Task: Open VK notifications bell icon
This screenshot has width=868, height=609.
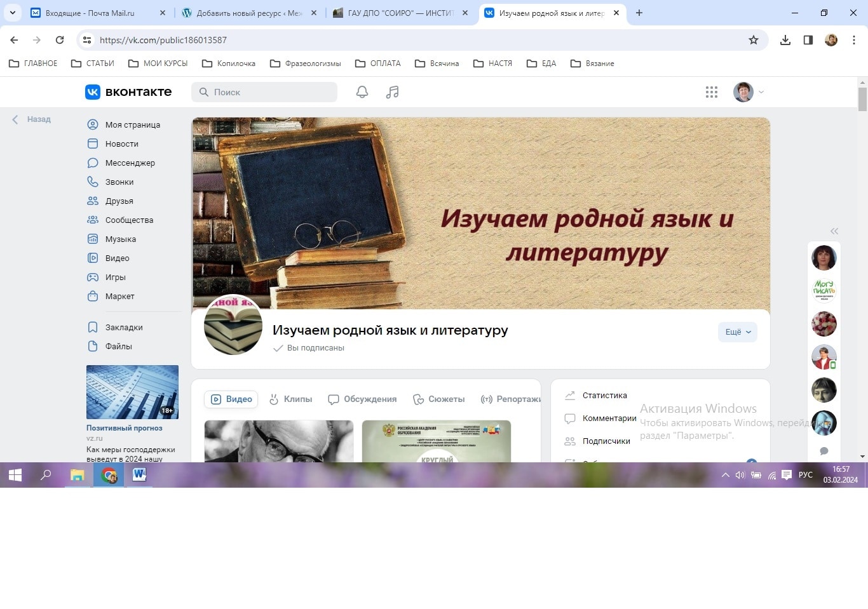Action: tap(362, 92)
